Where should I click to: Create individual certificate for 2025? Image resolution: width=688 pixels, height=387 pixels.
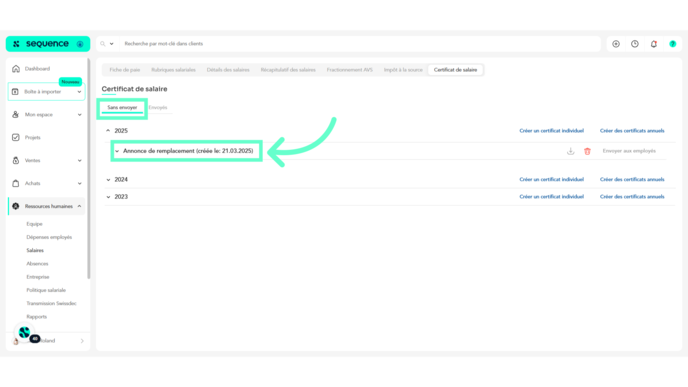click(x=552, y=131)
